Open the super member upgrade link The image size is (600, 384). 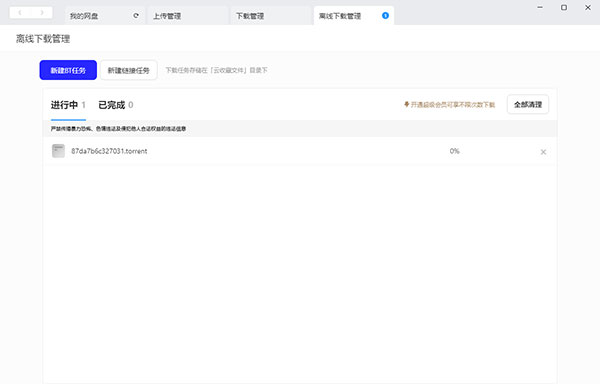[x=450, y=104]
